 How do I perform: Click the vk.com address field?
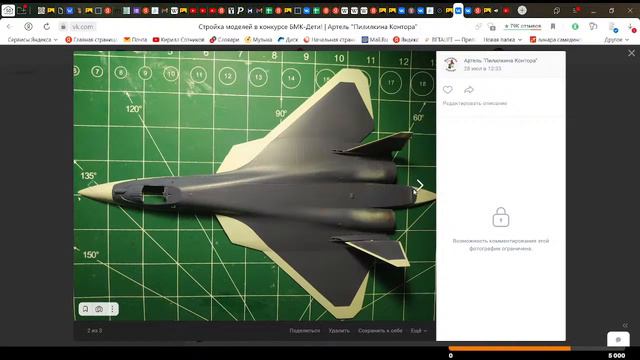point(83,27)
